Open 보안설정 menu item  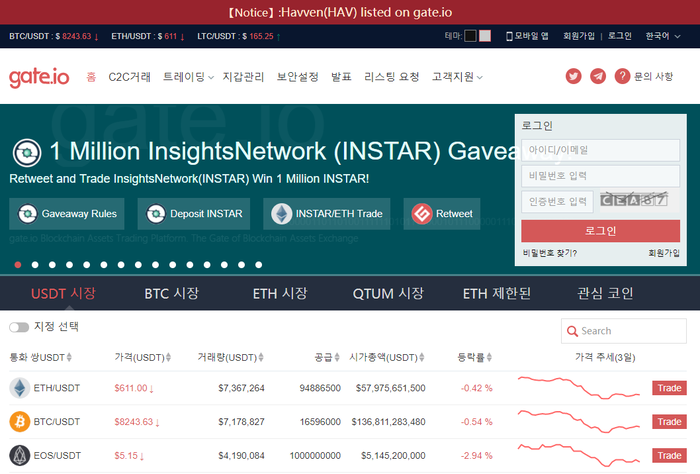(x=297, y=77)
